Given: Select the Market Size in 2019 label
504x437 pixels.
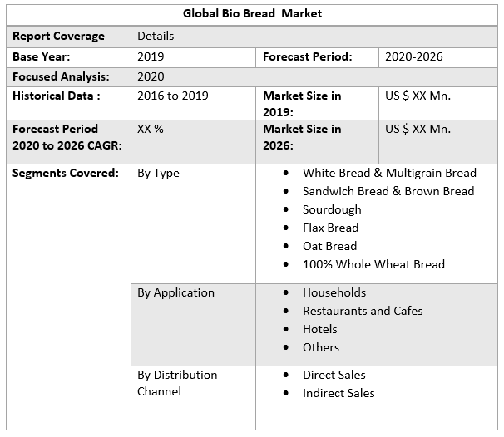Looking at the screenshot, I should 302,103.
